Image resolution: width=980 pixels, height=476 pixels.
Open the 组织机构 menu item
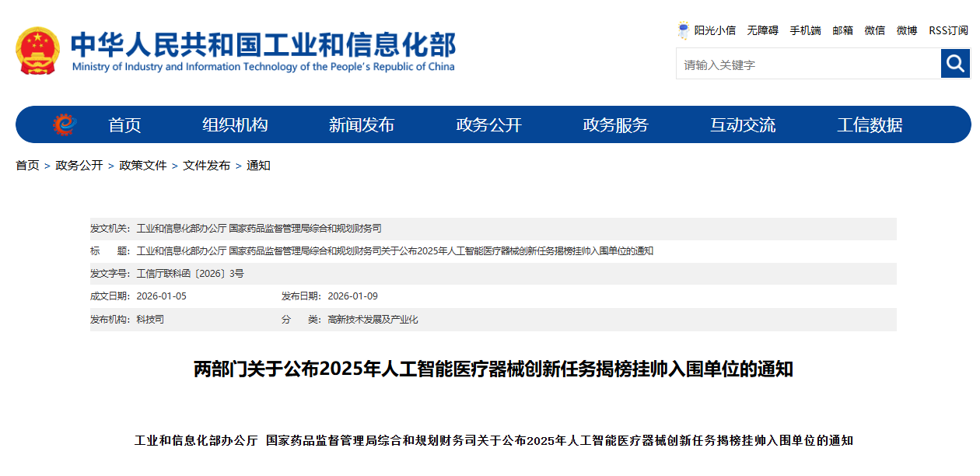pos(235,125)
